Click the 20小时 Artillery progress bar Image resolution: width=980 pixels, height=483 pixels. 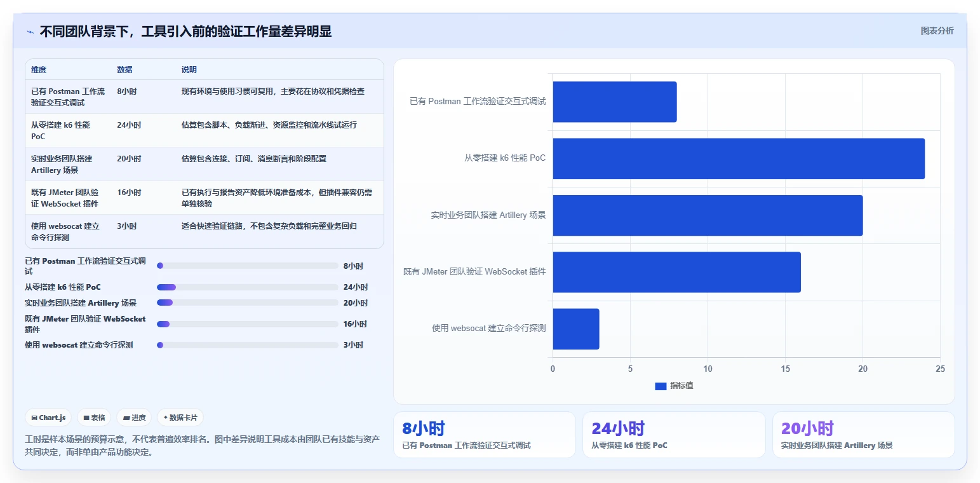click(248, 303)
